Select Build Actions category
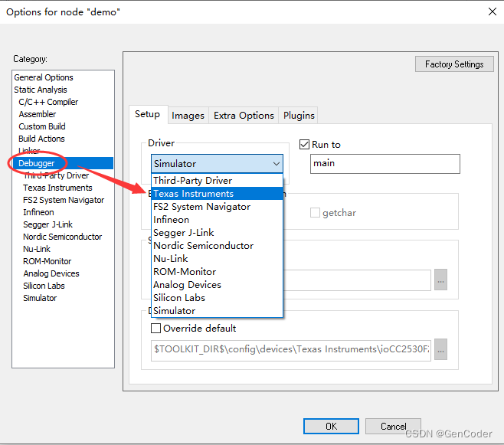504x445 pixels. (41, 139)
